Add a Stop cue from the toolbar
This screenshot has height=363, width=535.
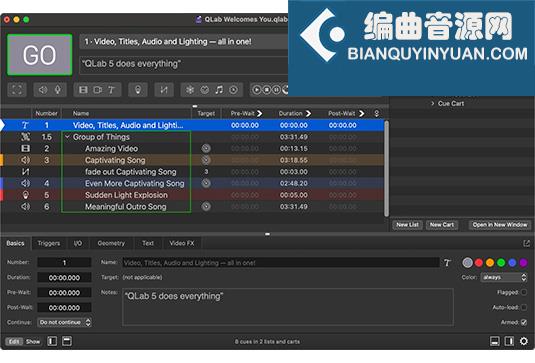pyautogui.click(x=267, y=90)
